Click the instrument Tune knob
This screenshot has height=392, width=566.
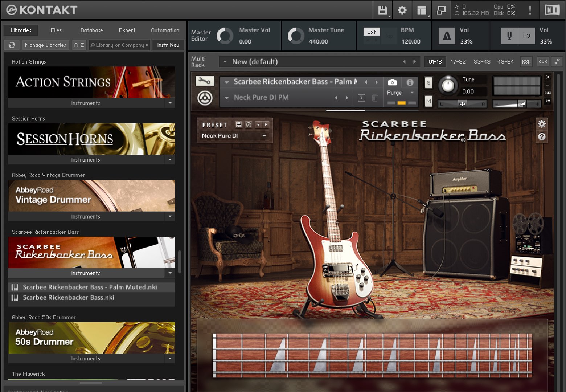point(448,85)
